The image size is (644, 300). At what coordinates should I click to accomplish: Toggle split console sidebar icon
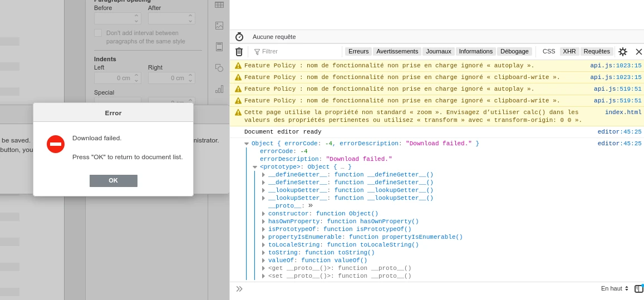tap(638, 288)
